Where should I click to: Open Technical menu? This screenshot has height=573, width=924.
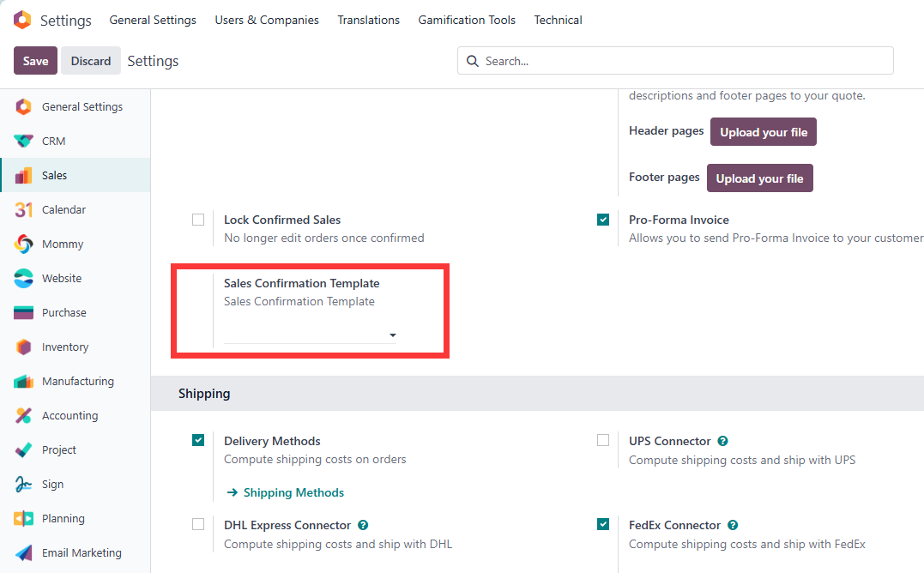click(558, 20)
